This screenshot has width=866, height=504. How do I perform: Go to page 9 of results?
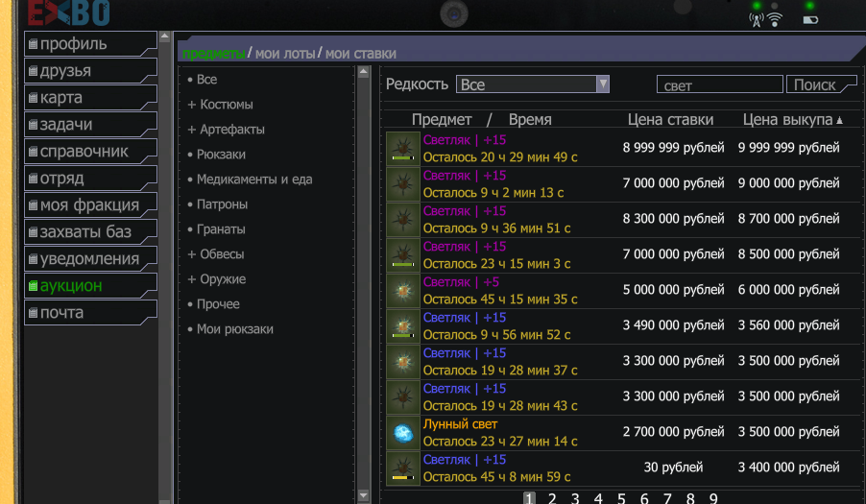coord(713,498)
